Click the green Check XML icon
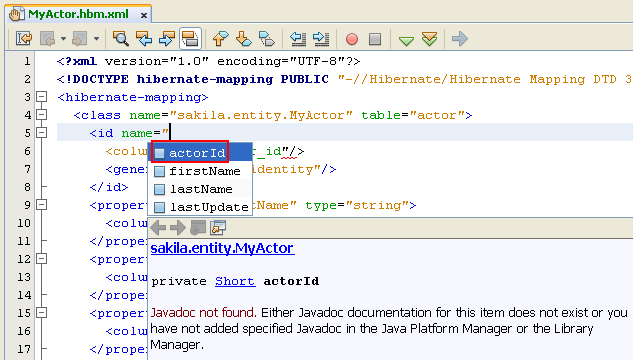This screenshot has width=633, height=360. click(406, 40)
